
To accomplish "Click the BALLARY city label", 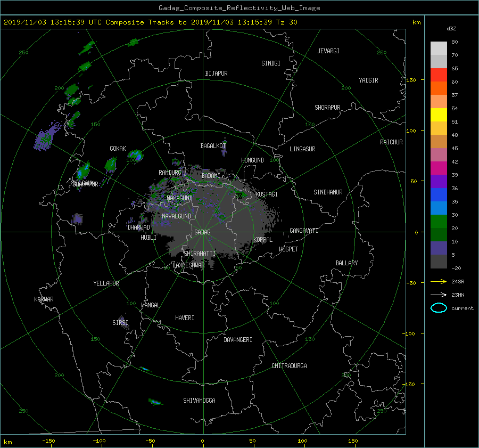I will pyautogui.click(x=346, y=263).
